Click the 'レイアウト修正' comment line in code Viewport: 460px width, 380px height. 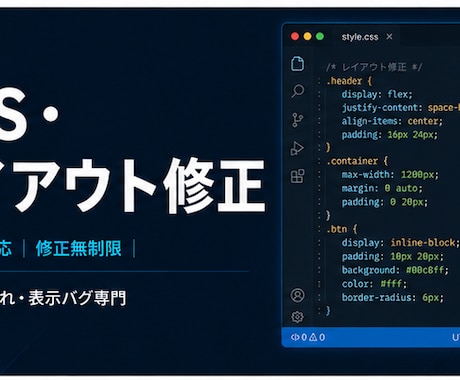pos(374,67)
